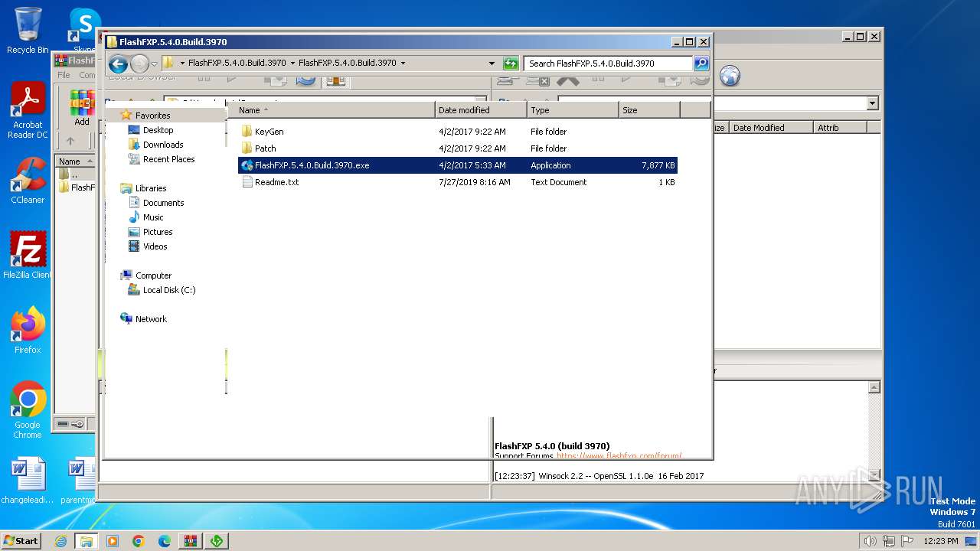980x551 pixels.
Task: Select the changeleadi... Word document on desktop
Action: pos(28,481)
